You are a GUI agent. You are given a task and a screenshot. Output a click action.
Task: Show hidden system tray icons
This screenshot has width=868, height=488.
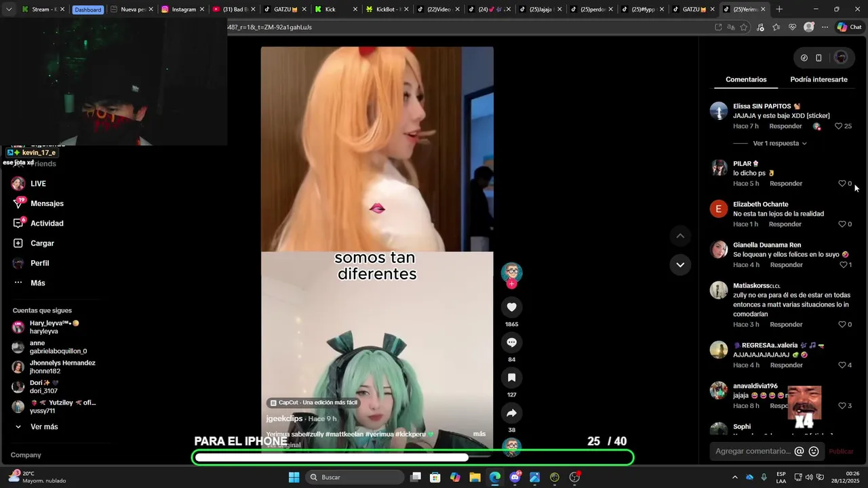pyautogui.click(x=734, y=477)
